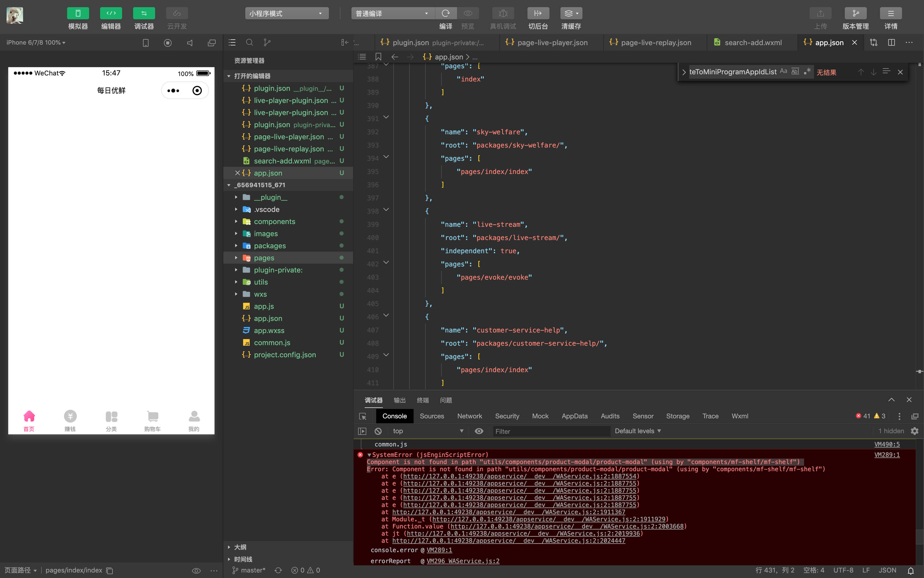Viewport: 924px width, 578px height.
Task: Click the upload icon
Action: coord(820,13)
